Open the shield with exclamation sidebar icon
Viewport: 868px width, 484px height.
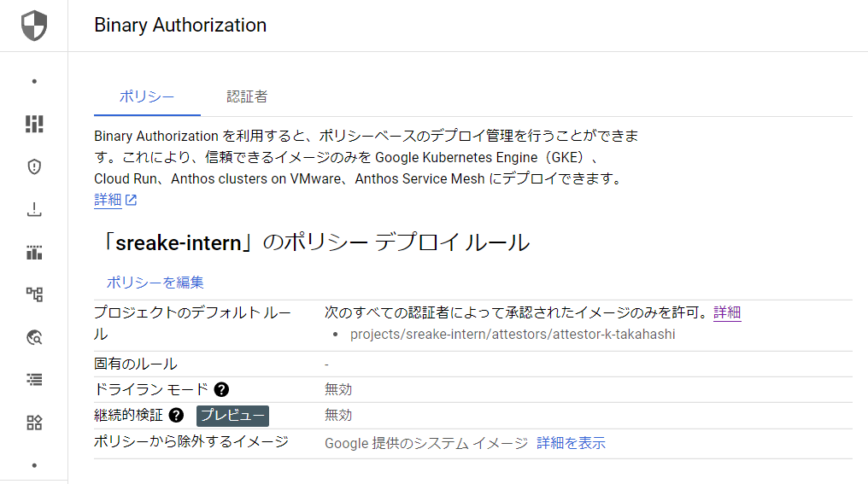coord(34,166)
